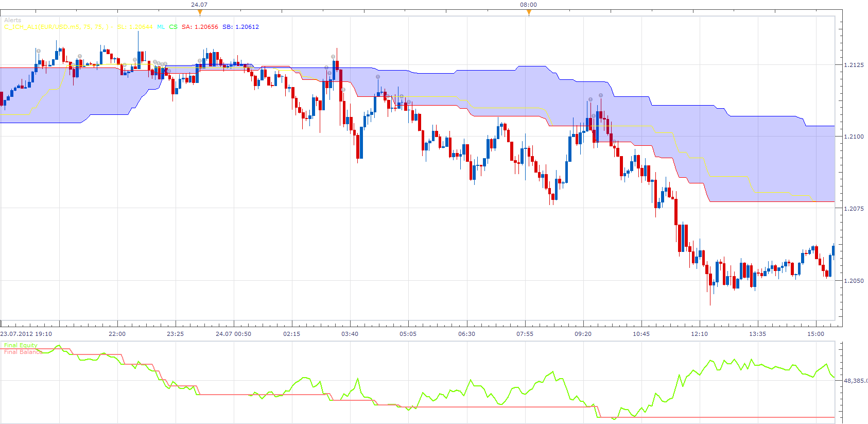This screenshot has width=868, height=424.
Task: Select the red SA: 1.20656 label
Action: coord(200,27)
